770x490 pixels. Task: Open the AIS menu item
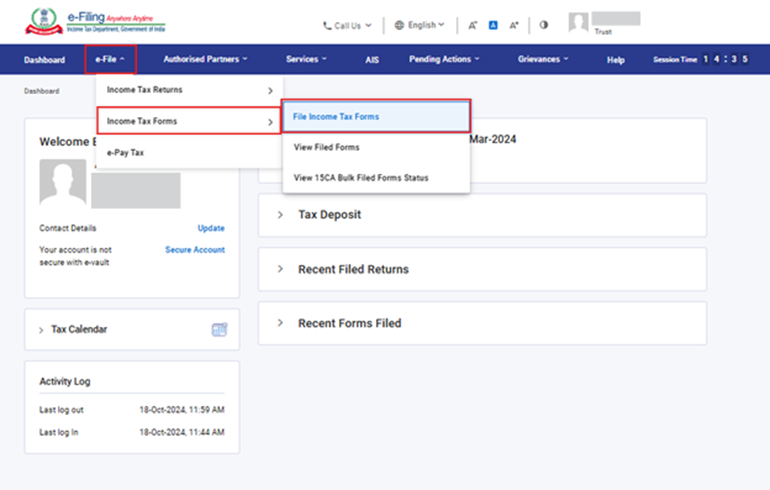372,60
